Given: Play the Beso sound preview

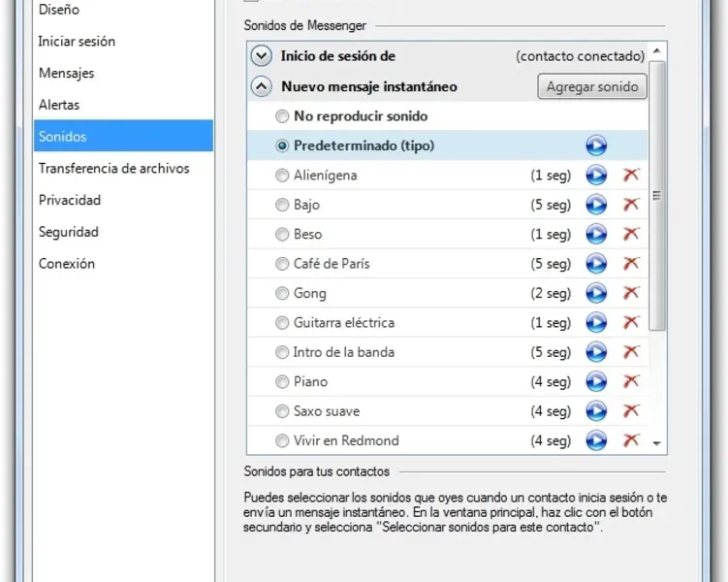Looking at the screenshot, I should 596,235.
